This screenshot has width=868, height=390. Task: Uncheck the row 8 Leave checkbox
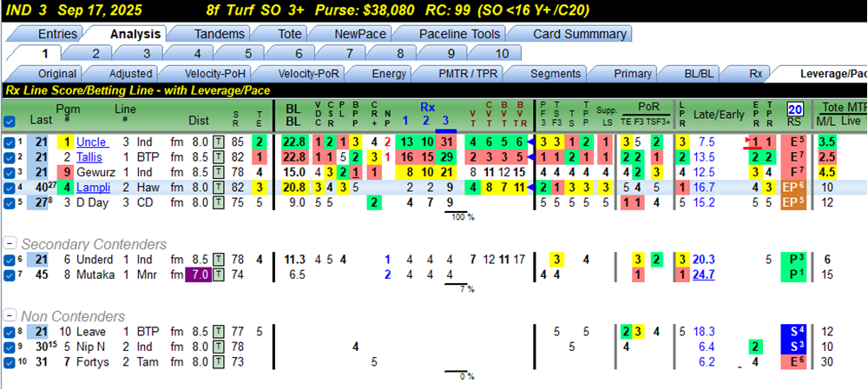pyautogui.click(x=9, y=333)
